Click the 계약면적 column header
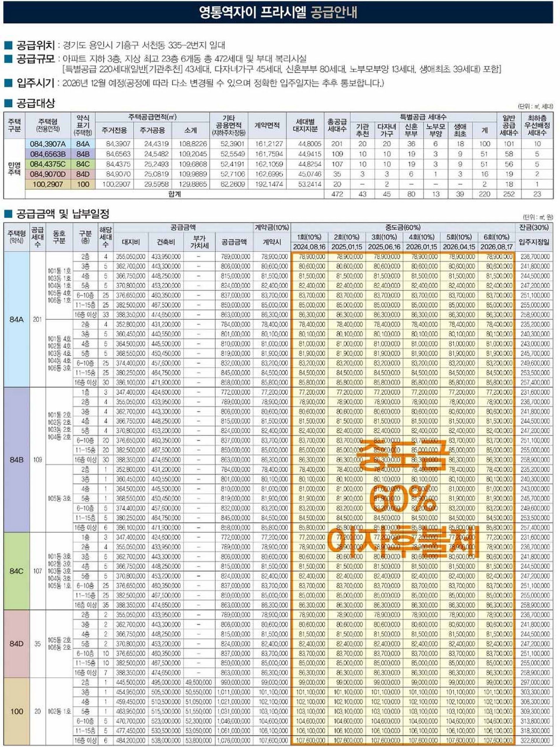This screenshot has width=560, height=747. pyautogui.click(x=267, y=126)
